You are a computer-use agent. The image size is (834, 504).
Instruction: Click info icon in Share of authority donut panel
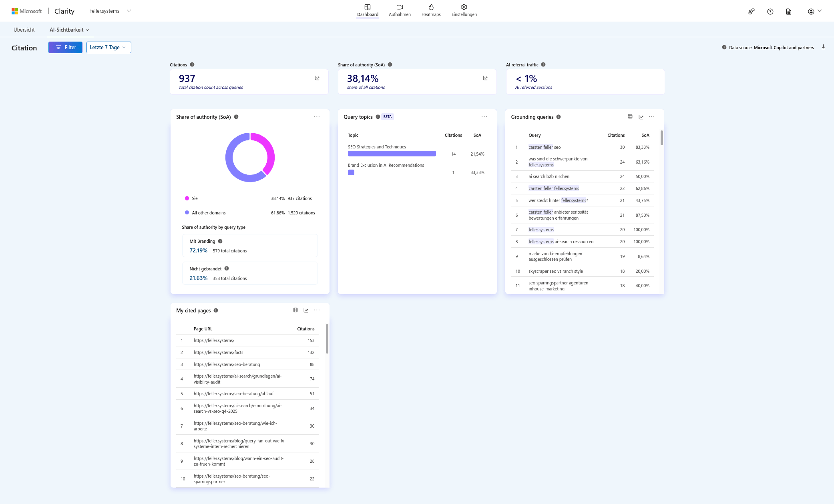coord(236,117)
